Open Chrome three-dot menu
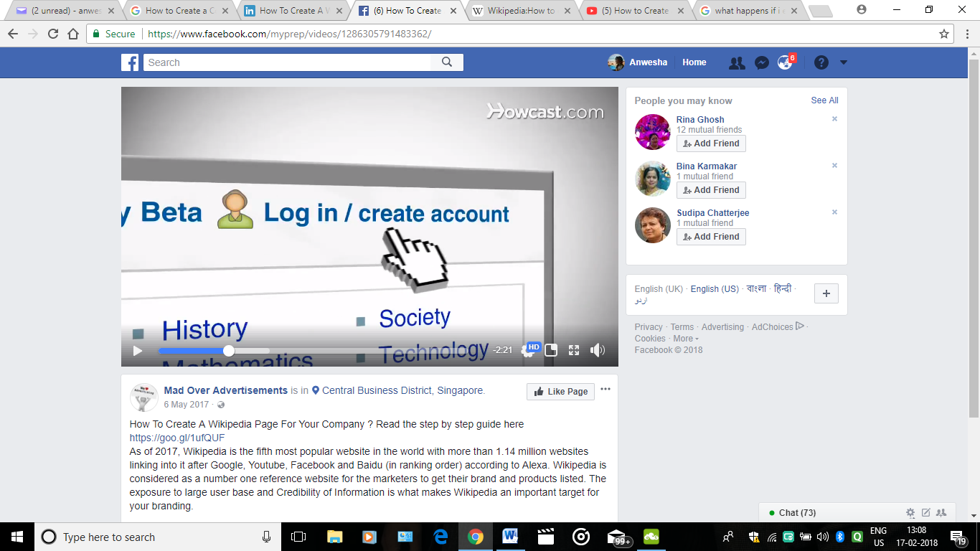 click(966, 34)
